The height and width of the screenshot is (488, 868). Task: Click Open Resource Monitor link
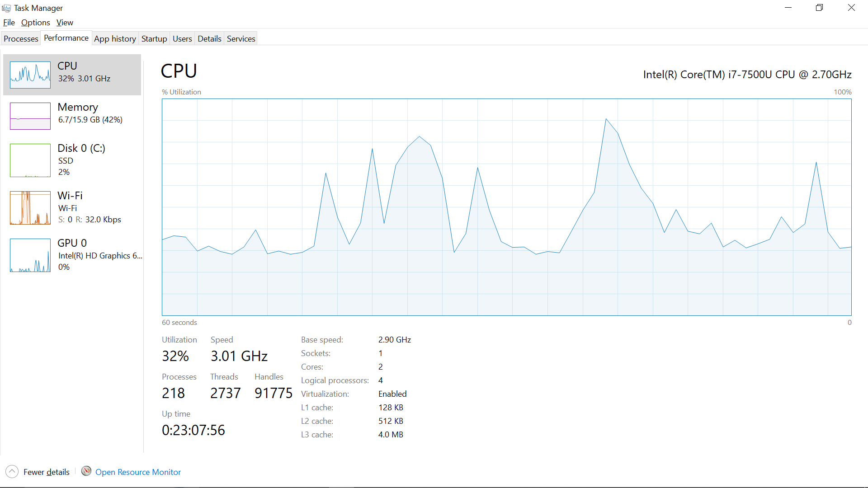(x=138, y=472)
